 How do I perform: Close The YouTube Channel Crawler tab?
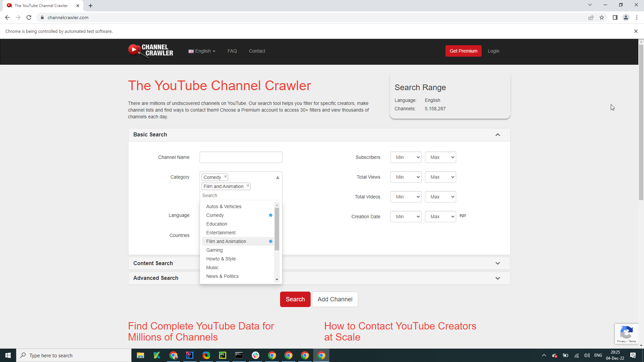[78, 6]
